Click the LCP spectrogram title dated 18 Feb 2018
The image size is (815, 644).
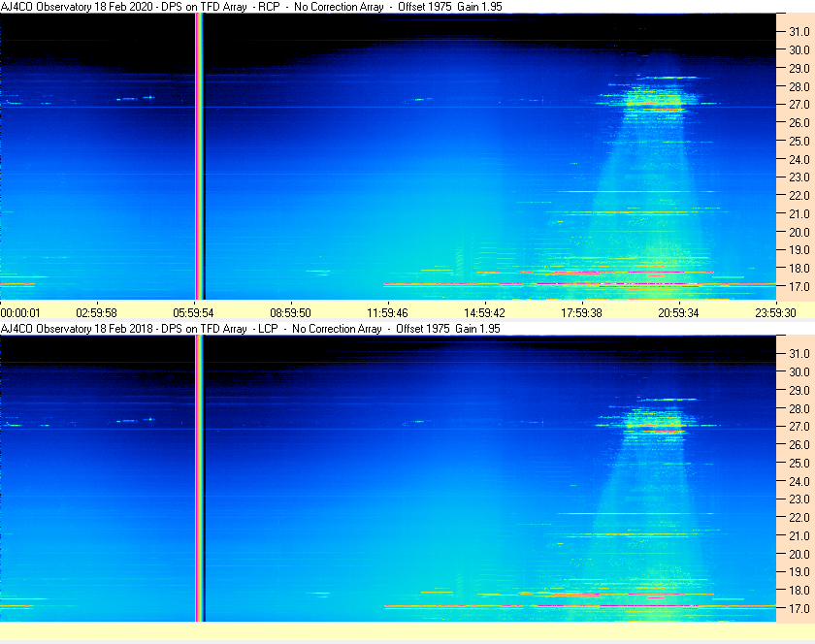(x=250, y=329)
